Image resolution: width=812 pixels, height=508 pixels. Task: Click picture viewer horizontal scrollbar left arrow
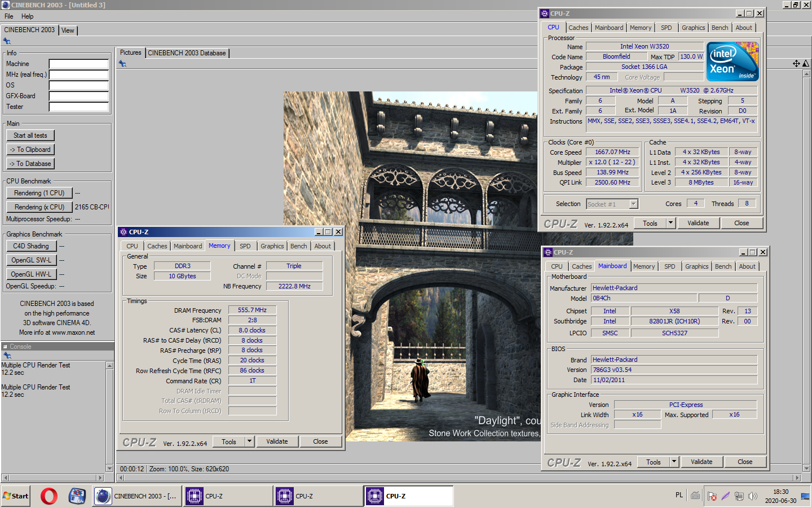[x=120, y=478]
